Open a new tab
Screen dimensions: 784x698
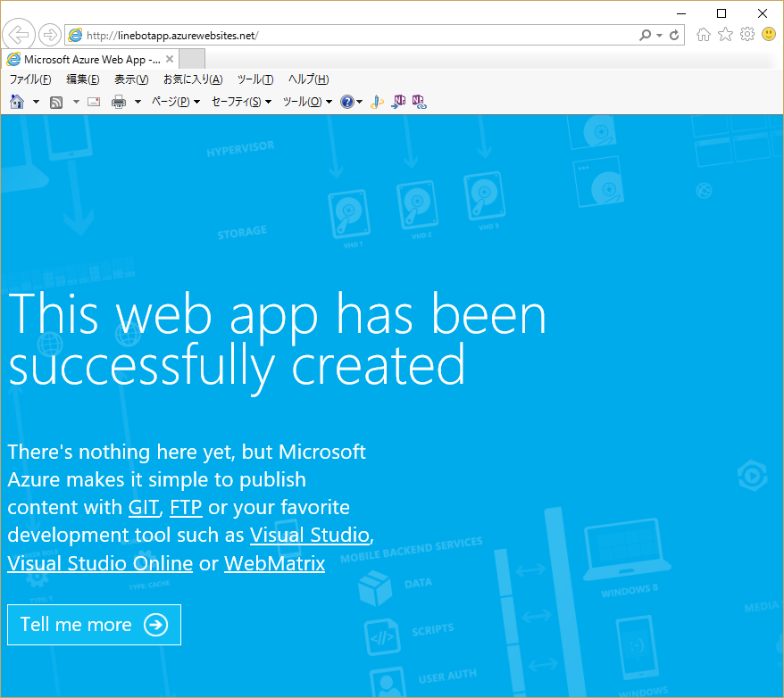click(x=192, y=59)
